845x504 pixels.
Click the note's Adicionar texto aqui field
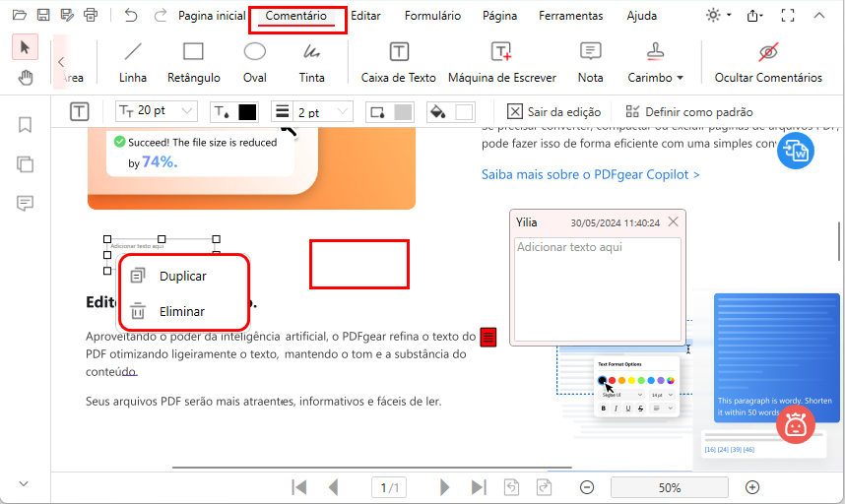(597, 289)
